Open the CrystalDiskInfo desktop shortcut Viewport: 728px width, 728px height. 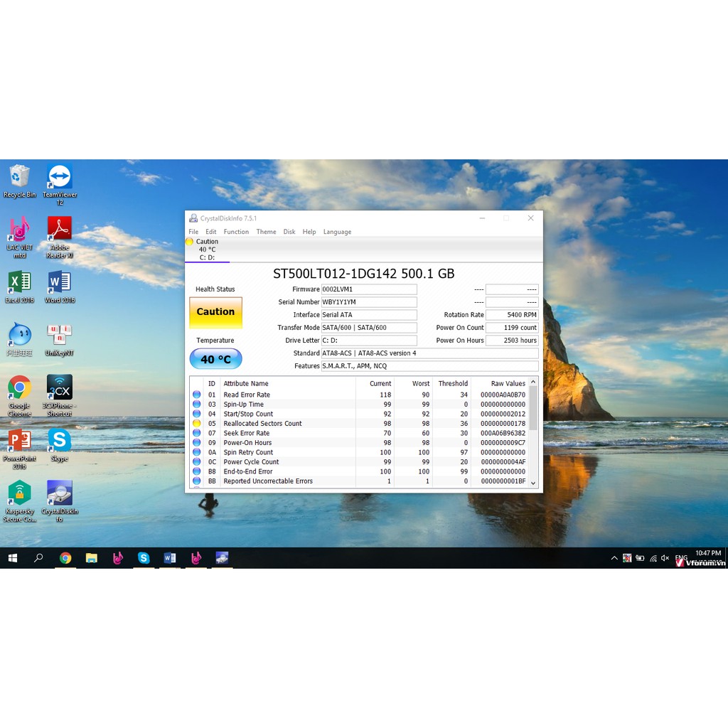[60, 493]
